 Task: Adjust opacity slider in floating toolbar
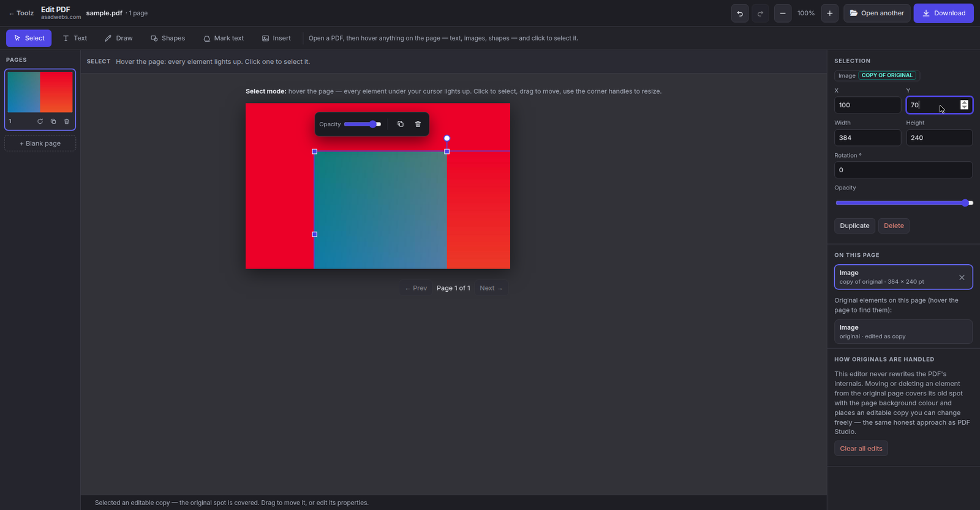363,124
